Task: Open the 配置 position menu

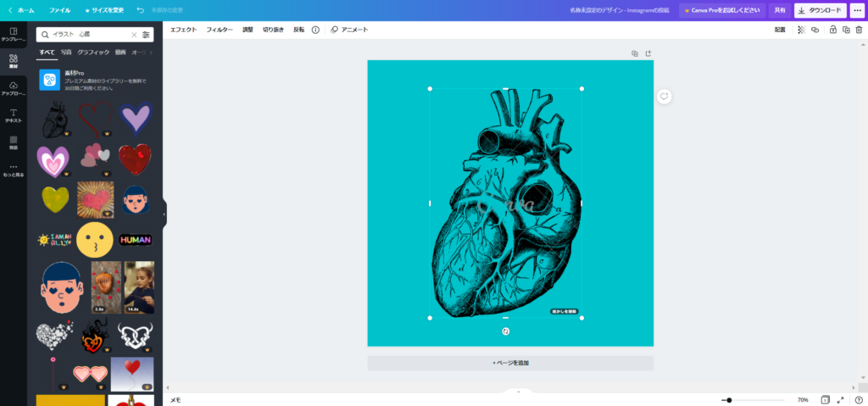Action: click(x=780, y=30)
